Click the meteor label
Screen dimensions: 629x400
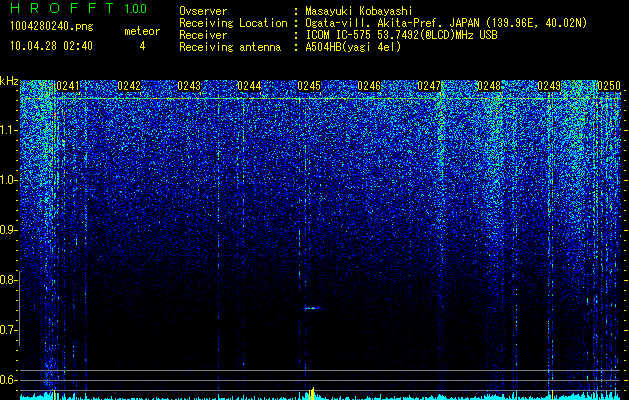pos(142,31)
